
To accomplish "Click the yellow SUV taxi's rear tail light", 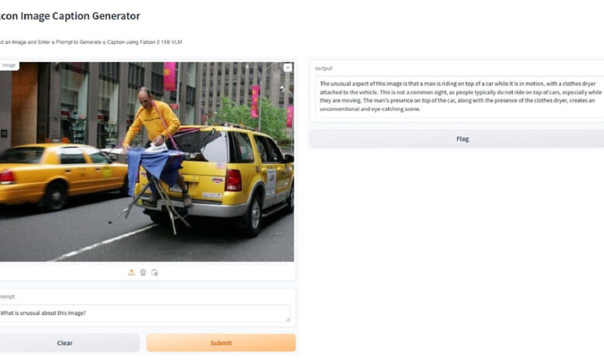I will tap(233, 180).
